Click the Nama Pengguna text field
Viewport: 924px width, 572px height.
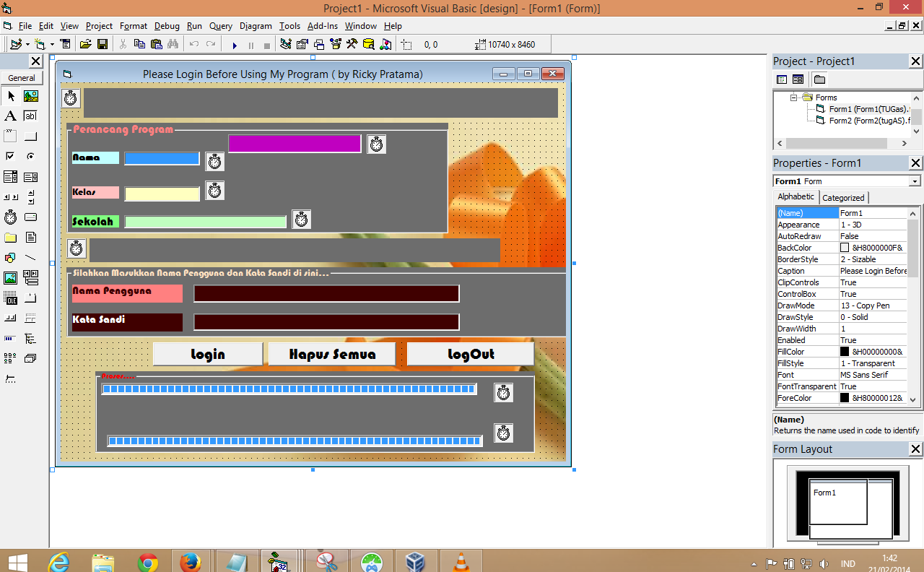tap(326, 294)
